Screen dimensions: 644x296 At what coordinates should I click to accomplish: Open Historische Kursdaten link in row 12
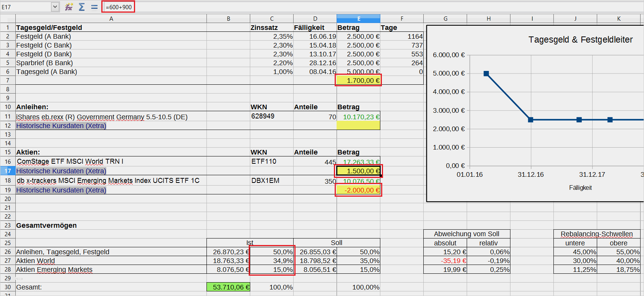61,126
